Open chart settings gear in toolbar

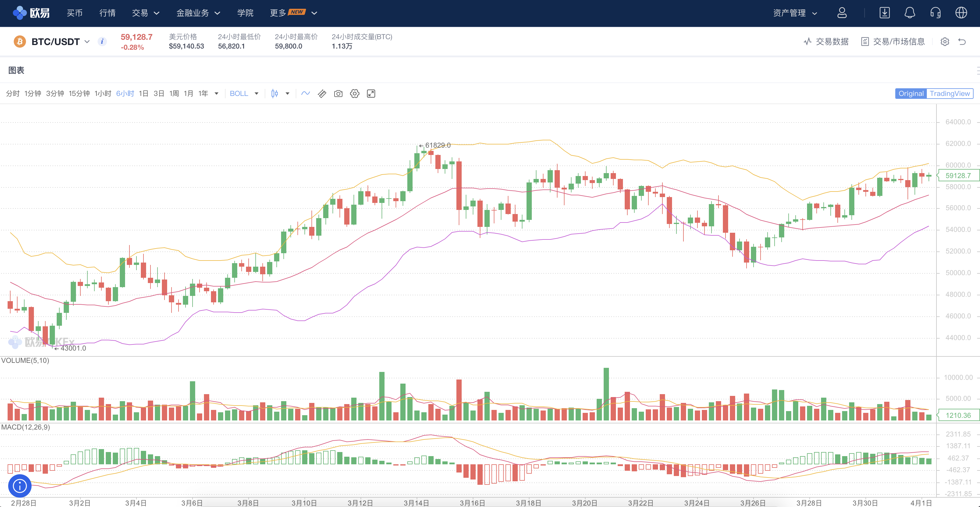click(x=354, y=94)
